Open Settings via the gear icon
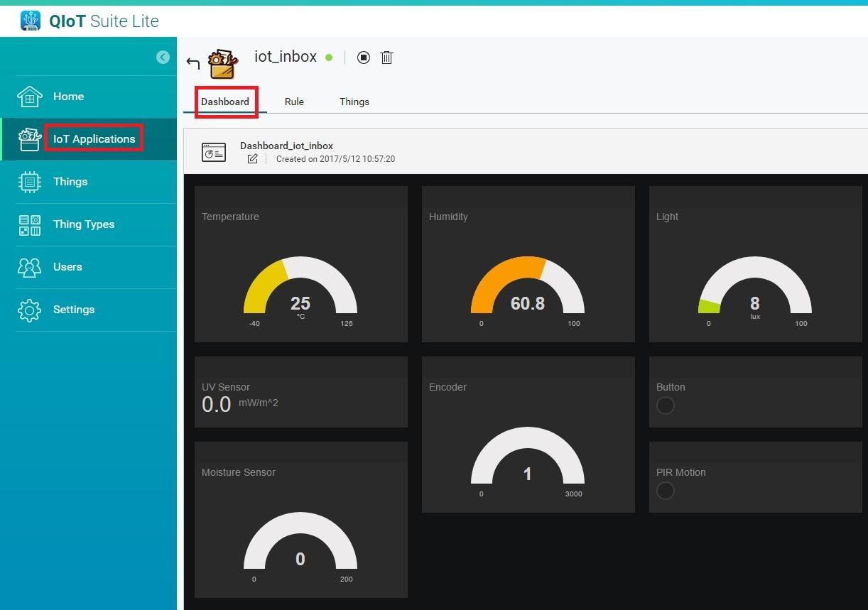 [30, 310]
